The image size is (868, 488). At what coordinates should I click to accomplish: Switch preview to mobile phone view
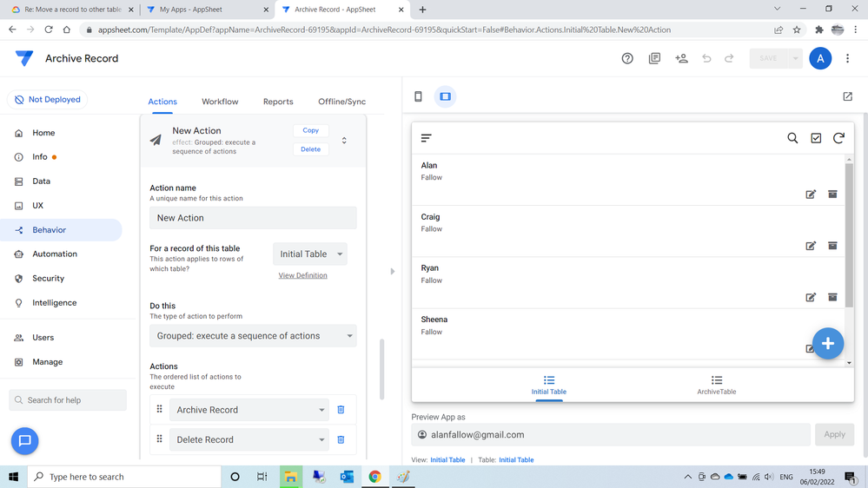pos(419,96)
